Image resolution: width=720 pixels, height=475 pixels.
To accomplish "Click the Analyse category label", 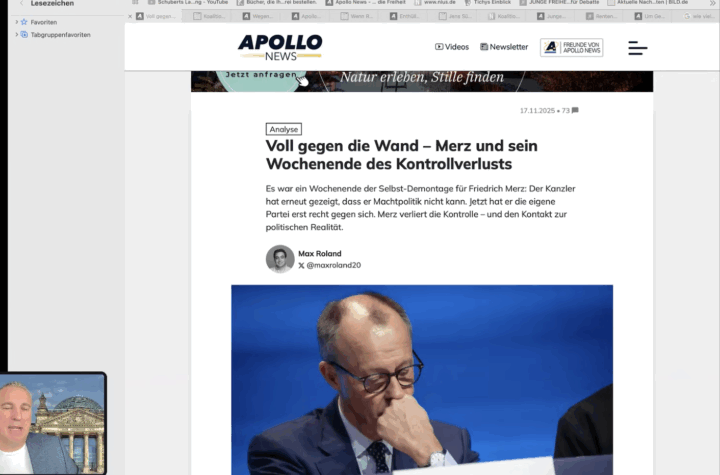I will point(284,129).
